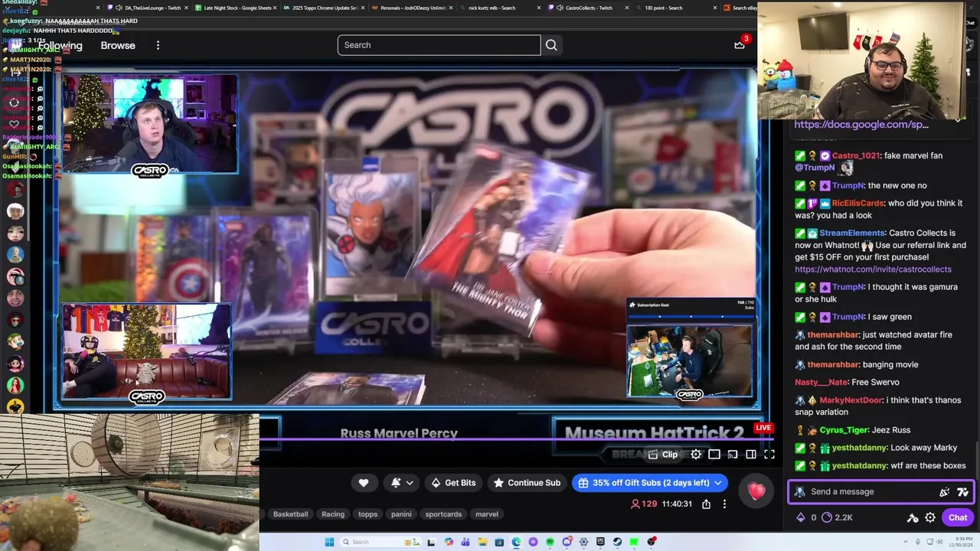This screenshot has height=551, width=980.
Task: Share the stream via share icon
Action: (706, 504)
